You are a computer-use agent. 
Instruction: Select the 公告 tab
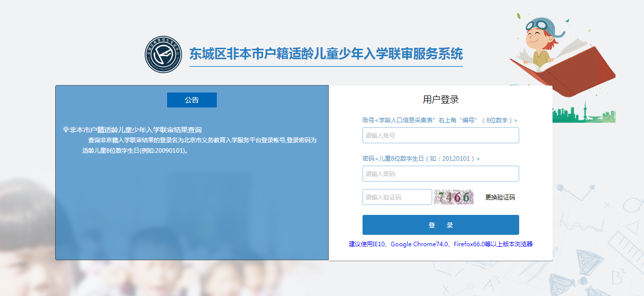coord(191,100)
